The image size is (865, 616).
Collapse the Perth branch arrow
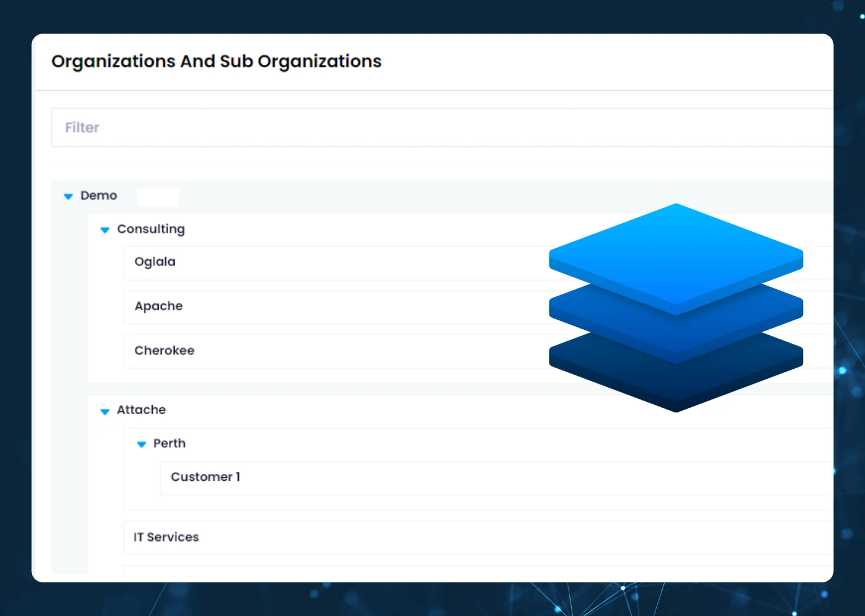142,444
